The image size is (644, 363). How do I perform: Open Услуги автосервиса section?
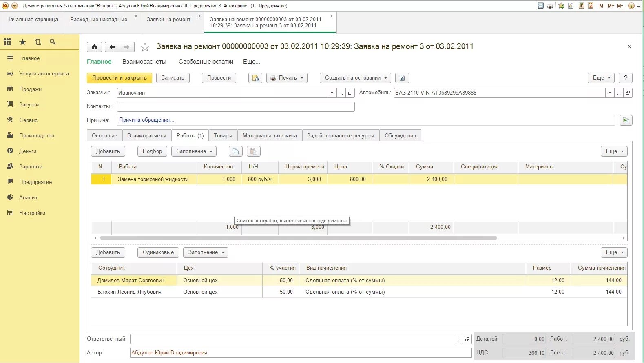click(x=40, y=74)
